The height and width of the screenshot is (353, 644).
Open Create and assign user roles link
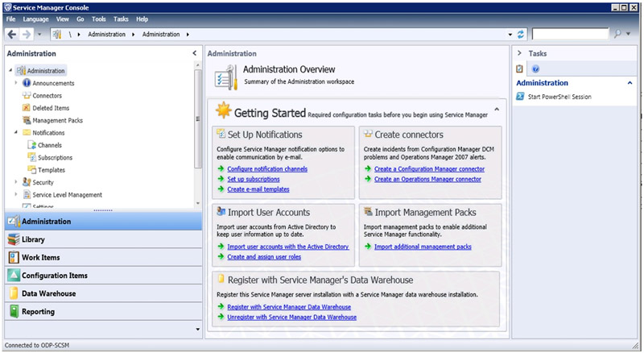coord(264,257)
